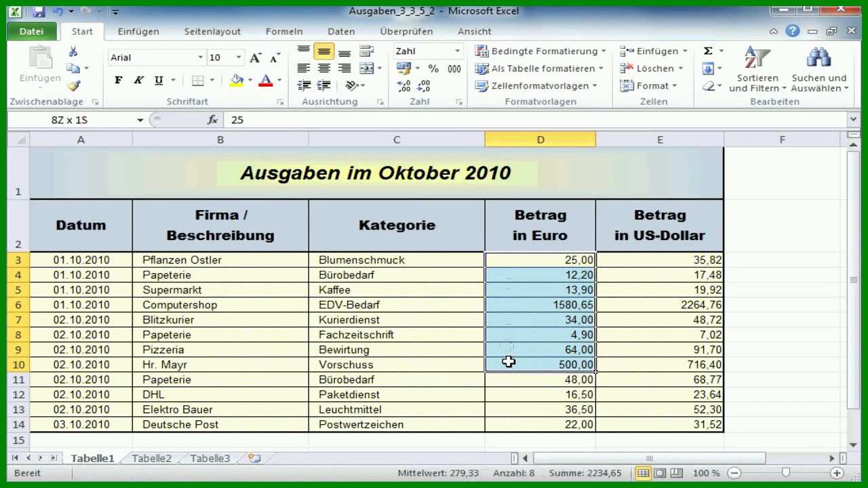Add a new worksheet tab icon
Screen dimensions: 868x488
click(x=254, y=459)
